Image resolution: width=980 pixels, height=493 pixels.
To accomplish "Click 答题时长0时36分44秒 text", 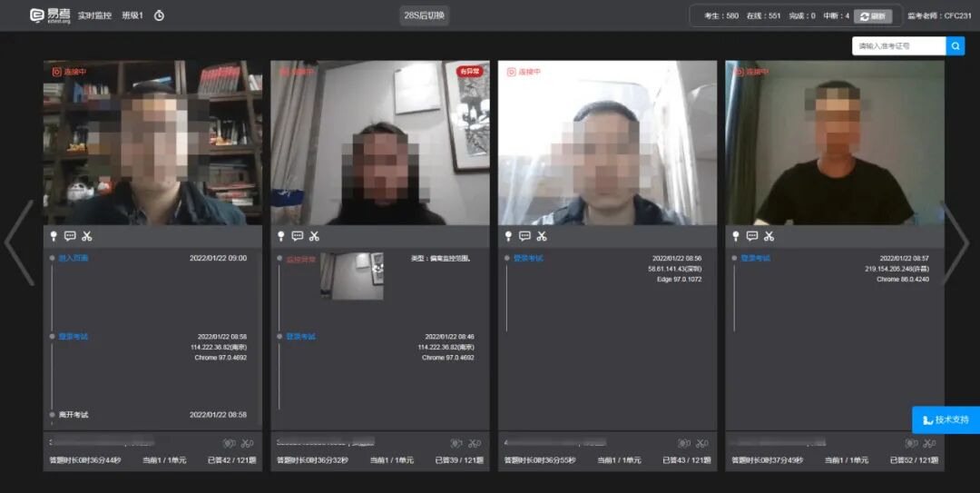I will (x=85, y=459).
